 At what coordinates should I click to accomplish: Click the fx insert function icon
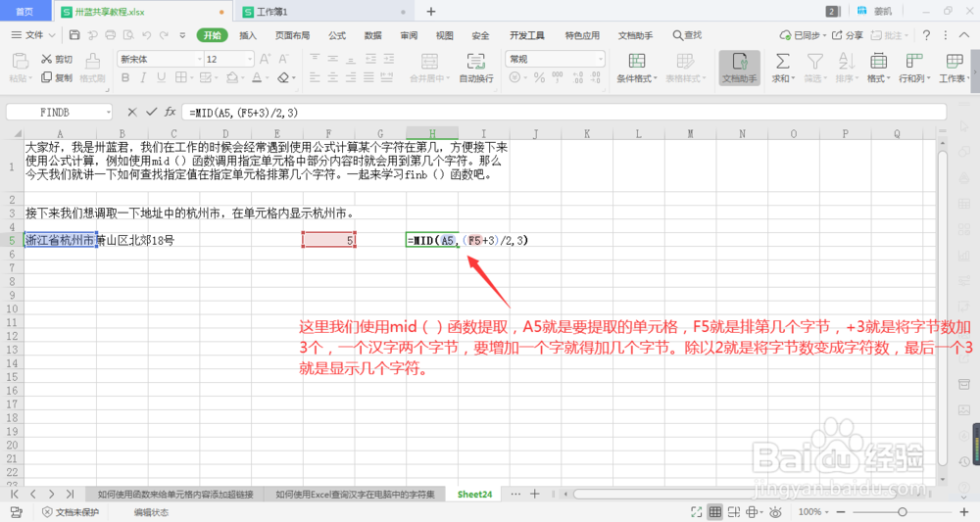[x=170, y=113]
